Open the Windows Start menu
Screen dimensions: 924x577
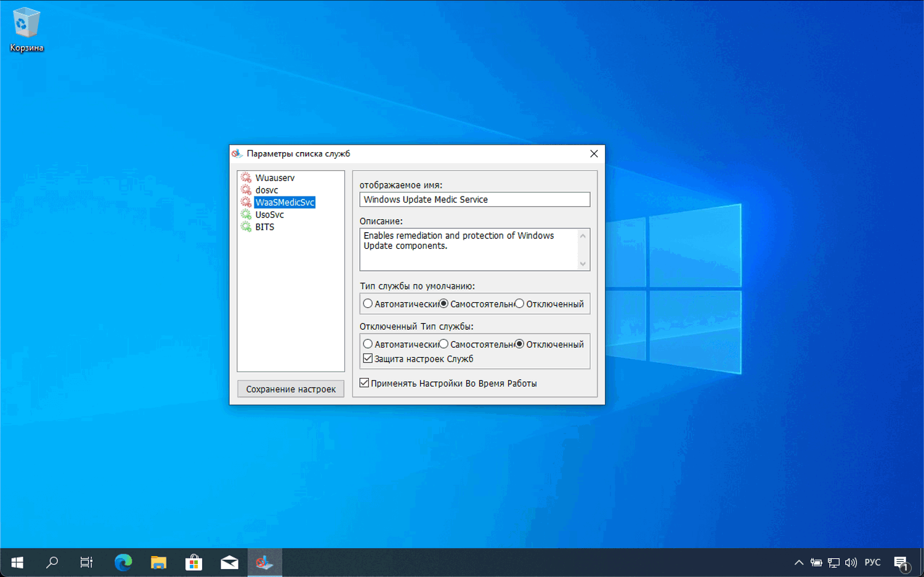[x=17, y=562]
